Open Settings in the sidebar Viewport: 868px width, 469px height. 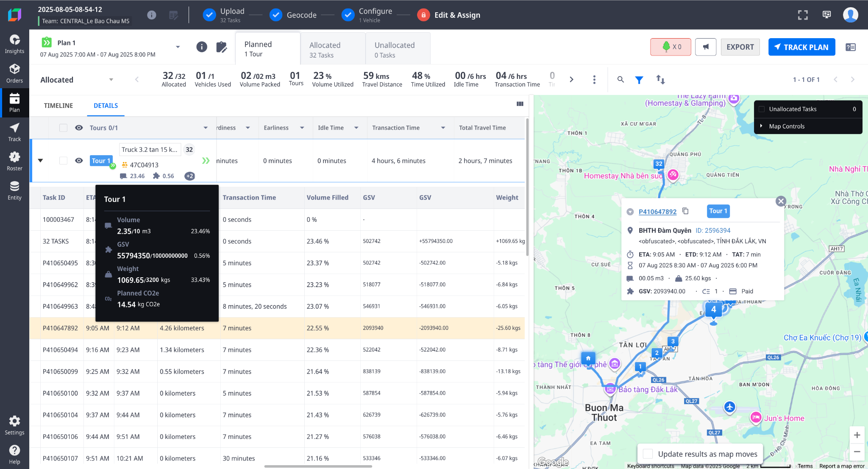[x=14, y=425]
